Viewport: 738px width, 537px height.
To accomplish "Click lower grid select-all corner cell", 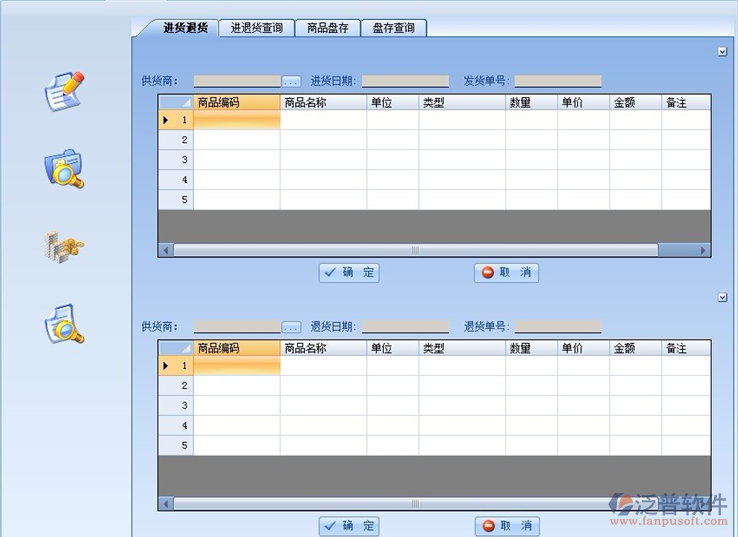I will point(176,348).
